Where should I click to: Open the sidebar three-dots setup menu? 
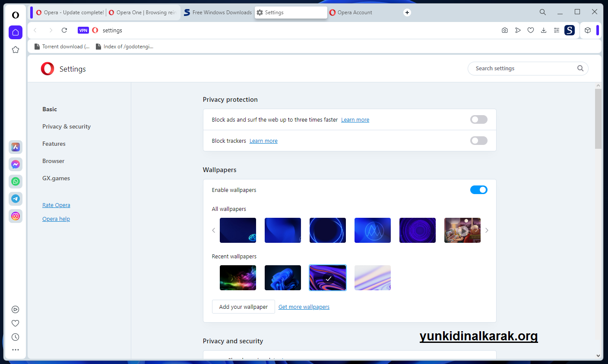[16, 350]
